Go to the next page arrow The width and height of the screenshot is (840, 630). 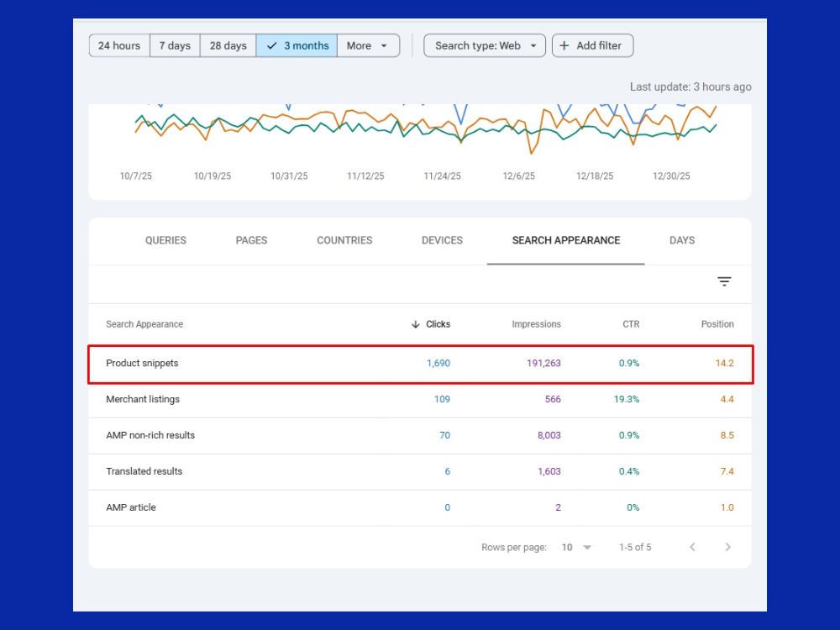pos(727,547)
